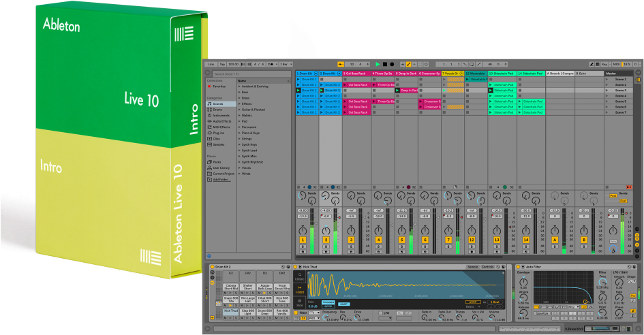Click the preview button beside browser search
This screenshot has height=335, width=644.
click(208, 73)
